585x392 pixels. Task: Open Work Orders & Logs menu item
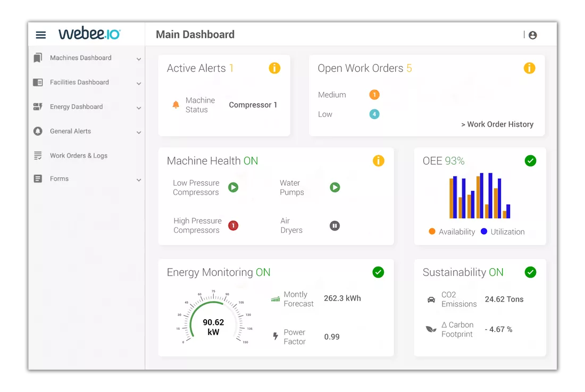[78, 156]
